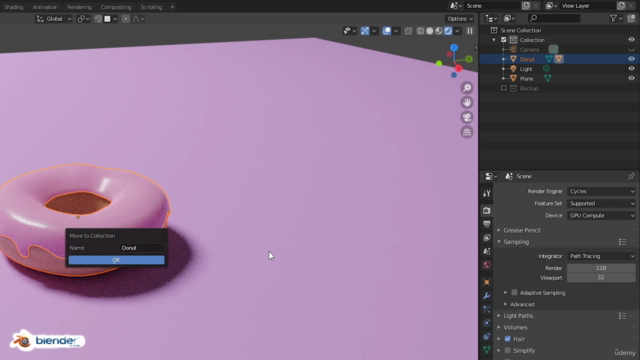Screen dimensions: 640x360
Task: Toggle X-ray mode icon
Action: (408, 31)
